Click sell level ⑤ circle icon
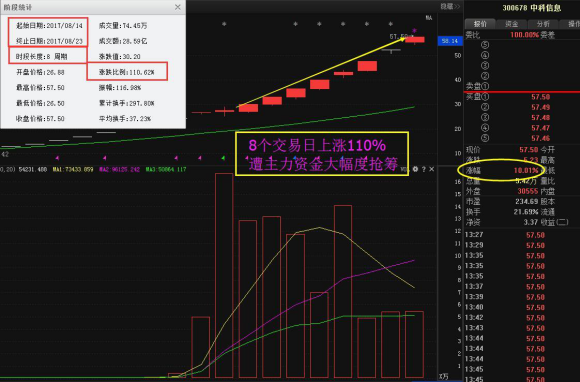580x382 pixels. pos(485,45)
